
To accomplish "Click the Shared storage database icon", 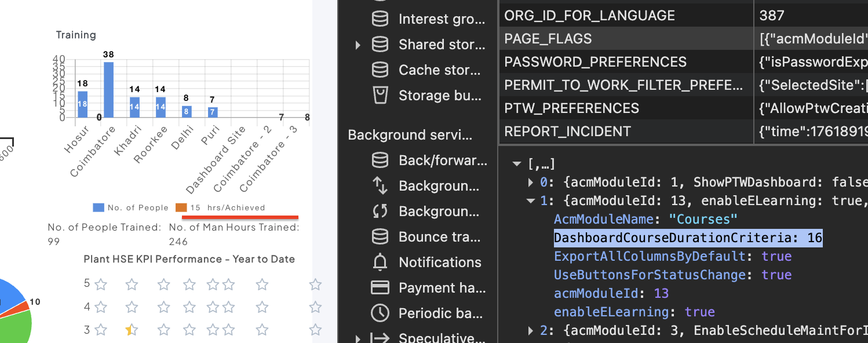I will [x=380, y=45].
